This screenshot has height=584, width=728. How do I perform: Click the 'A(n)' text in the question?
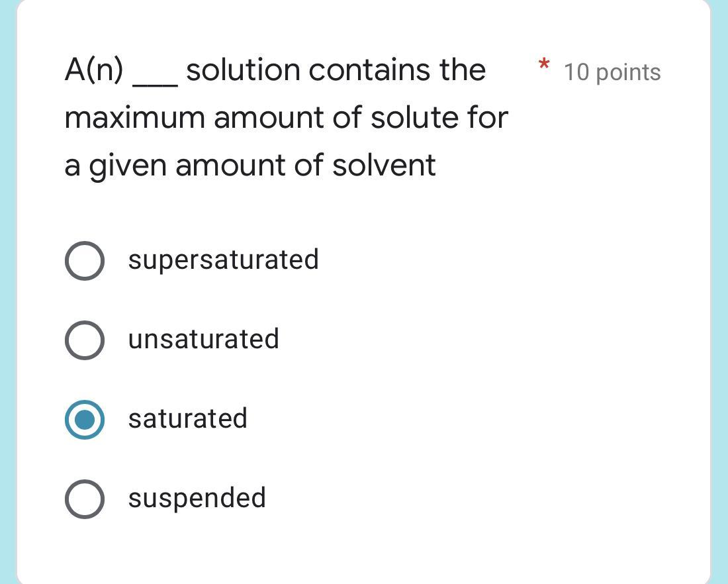click(x=94, y=70)
